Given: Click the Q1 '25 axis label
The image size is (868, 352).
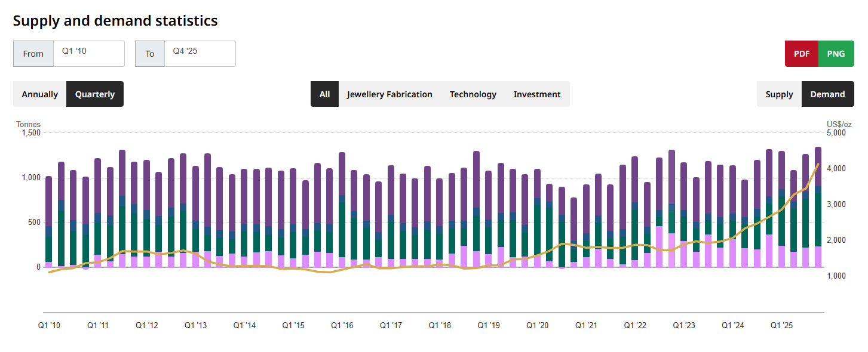Looking at the screenshot, I should pyautogui.click(x=782, y=326).
